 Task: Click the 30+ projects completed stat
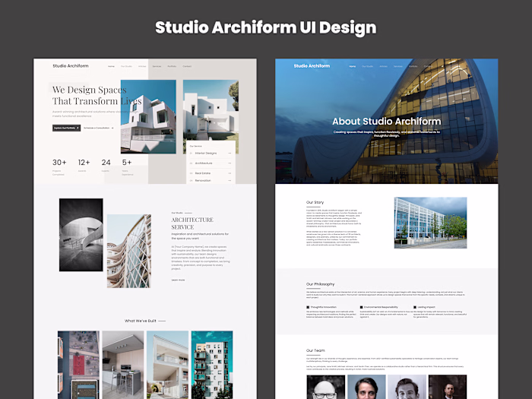[x=59, y=167]
